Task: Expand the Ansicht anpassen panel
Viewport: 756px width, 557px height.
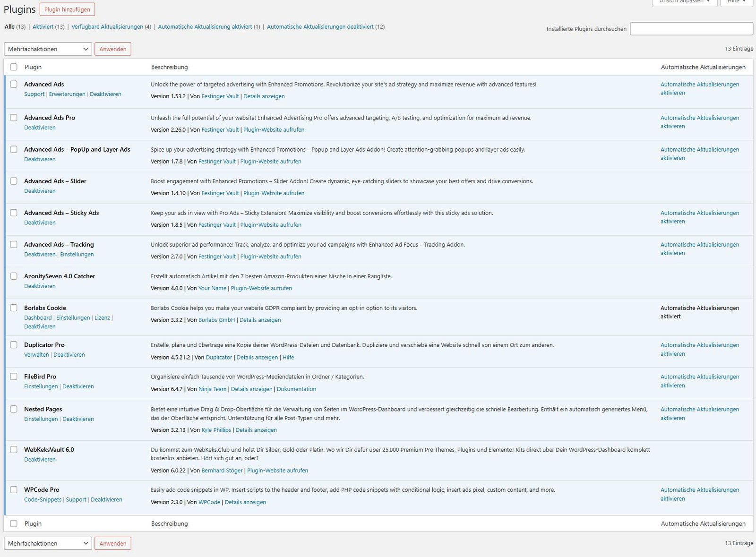Action: (x=684, y=2)
